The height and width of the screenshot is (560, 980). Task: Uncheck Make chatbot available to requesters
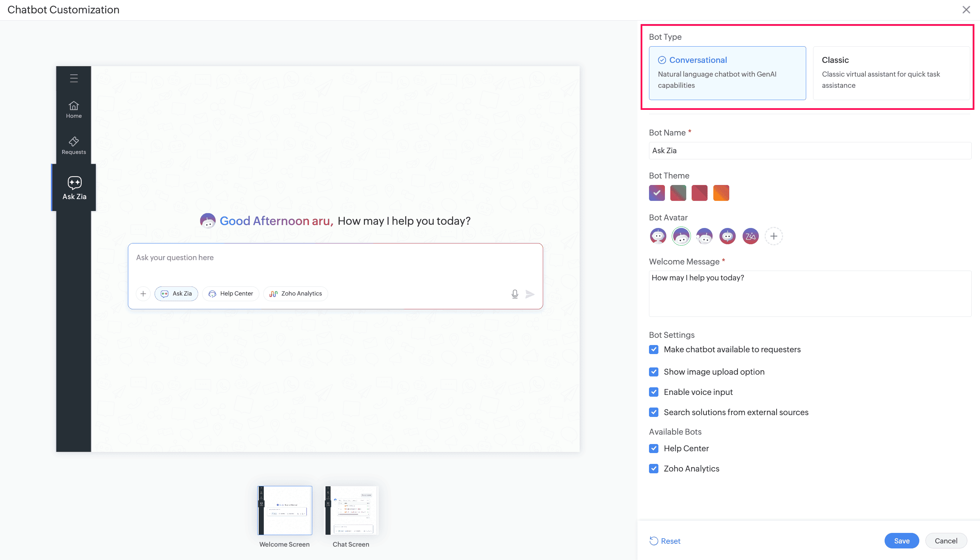(653, 349)
